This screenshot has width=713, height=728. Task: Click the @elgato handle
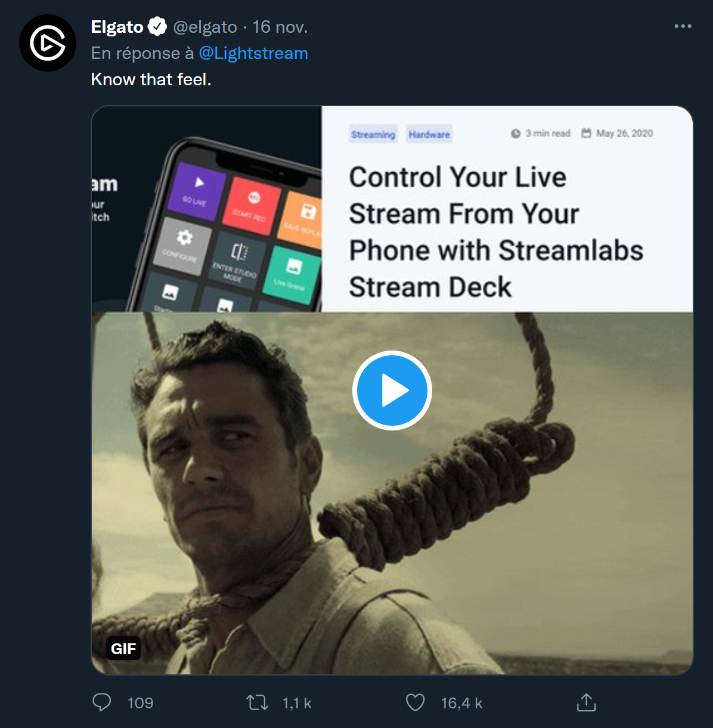click(205, 27)
